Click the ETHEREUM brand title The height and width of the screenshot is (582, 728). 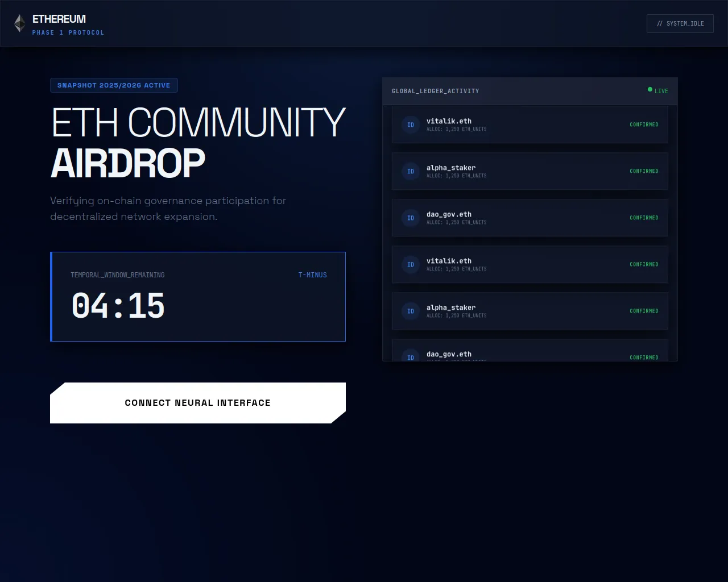pyautogui.click(x=59, y=19)
